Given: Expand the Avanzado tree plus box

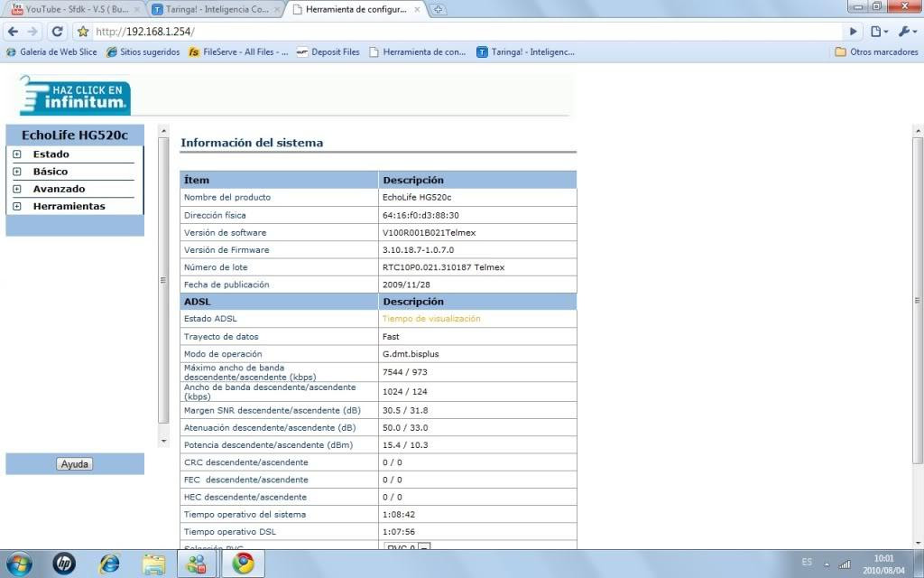Looking at the screenshot, I should (17, 190).
